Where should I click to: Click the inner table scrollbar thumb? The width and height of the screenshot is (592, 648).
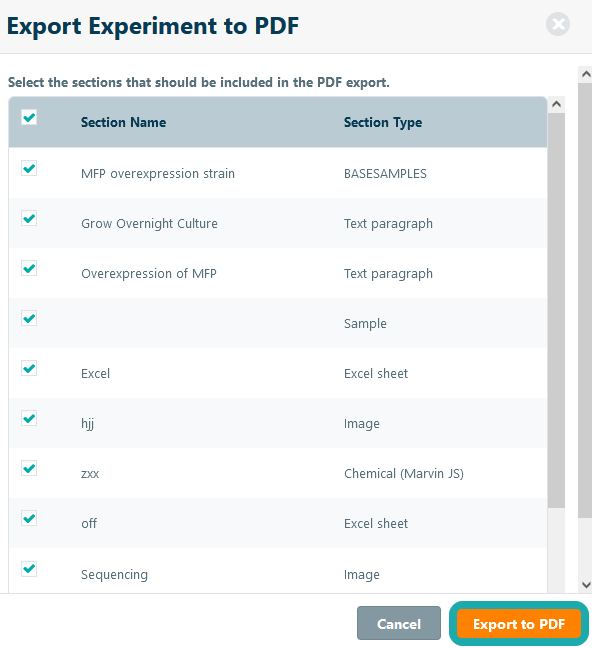click(x=556, y=310)
